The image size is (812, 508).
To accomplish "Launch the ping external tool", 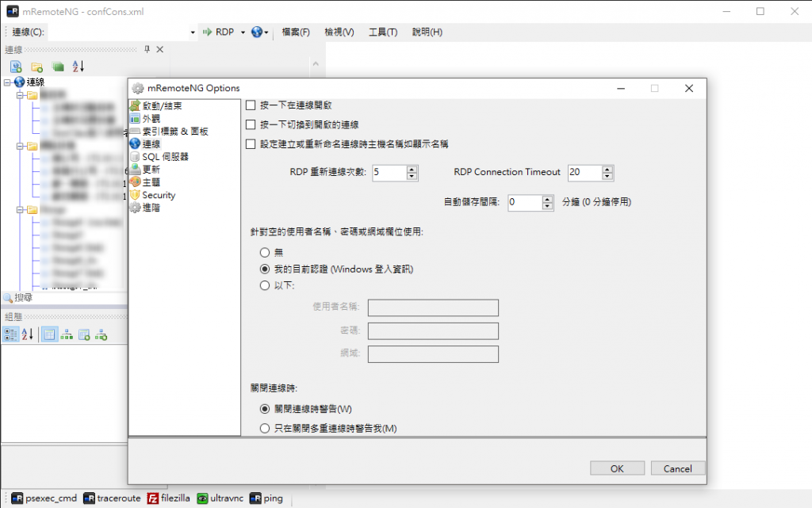I will click(x=266, y=498).
